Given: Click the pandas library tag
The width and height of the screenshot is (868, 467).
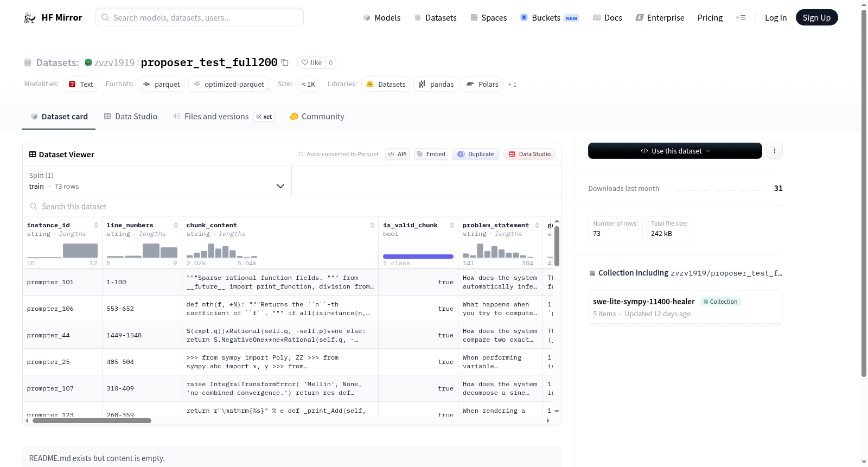Looking at the screenshot, I should tap(436, 84).
